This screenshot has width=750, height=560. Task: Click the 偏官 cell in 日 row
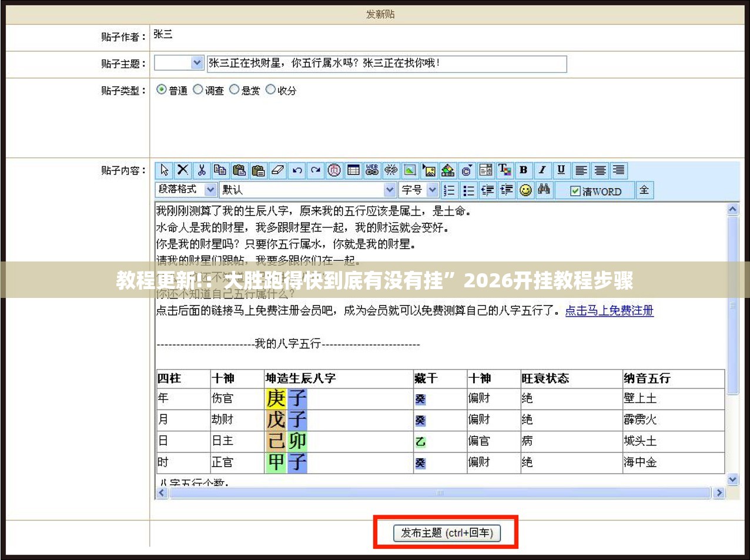pos(493,441)
